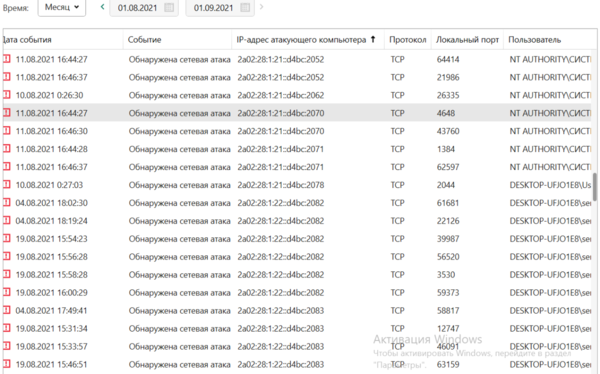Screen dimensions: 600x374
Task: Click the red icon of 10.08.2021 0:26:30 event
Action: coord(7,95)
